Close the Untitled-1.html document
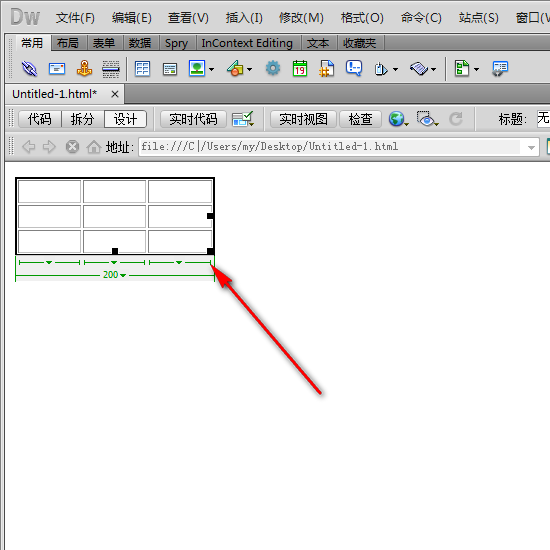 click(x=115, y=94)
